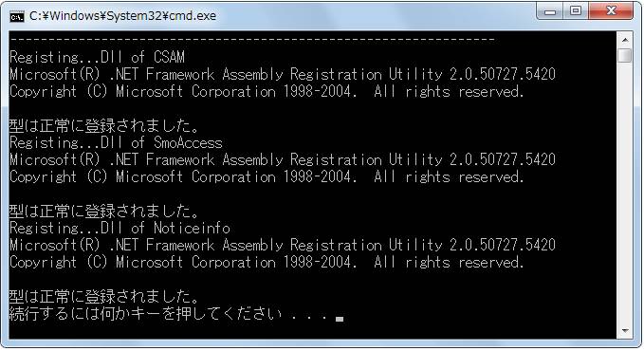This screenshot has height=351, width=644.
Task: Click the 続行するには何かキーを押してください prompt
Action: (x=145, y=314)
